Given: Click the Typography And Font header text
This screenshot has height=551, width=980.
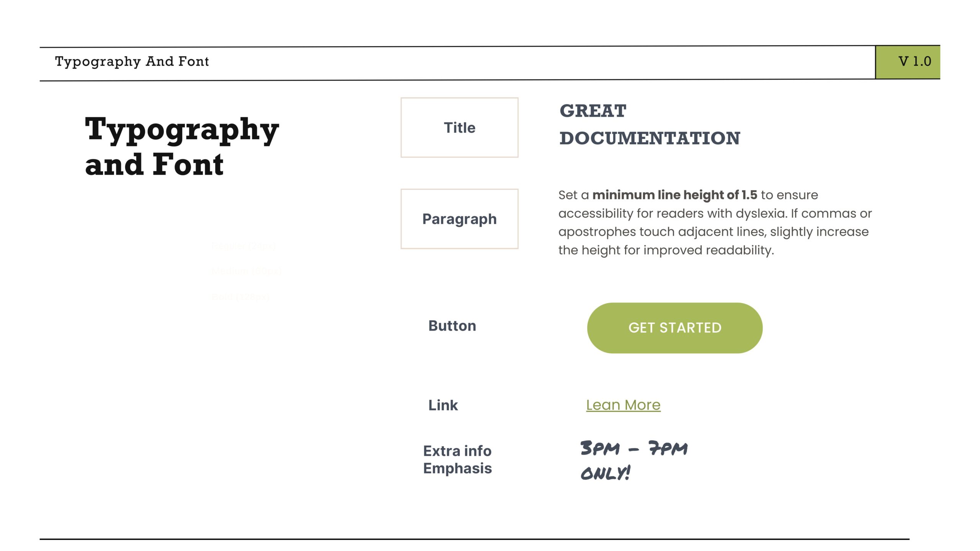Looking at the screenshot, I should pos(132,62).
